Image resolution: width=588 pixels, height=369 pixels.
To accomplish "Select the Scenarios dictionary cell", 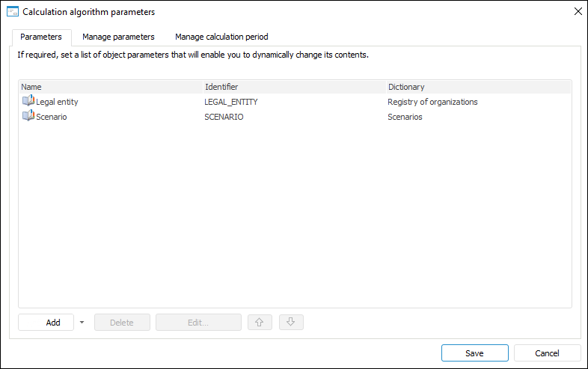I will pyautogui.click(x=405, y=117).
